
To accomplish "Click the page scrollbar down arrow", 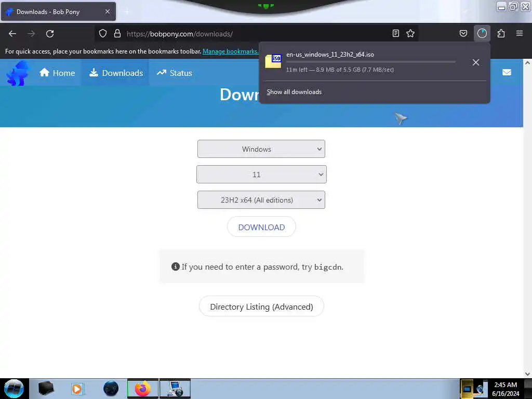I will [x=527, y=374].
